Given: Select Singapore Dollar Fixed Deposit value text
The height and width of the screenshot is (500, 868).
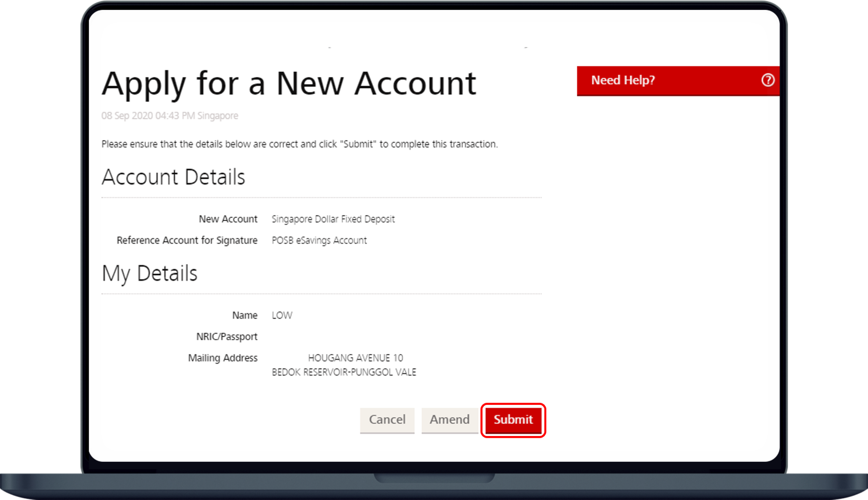Looking at the screenshot, I should (x=333, y=219).
